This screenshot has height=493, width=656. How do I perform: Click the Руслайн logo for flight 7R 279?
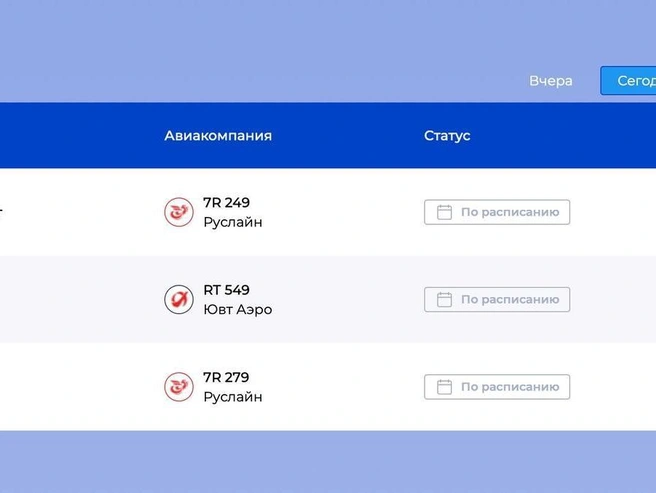179,387
